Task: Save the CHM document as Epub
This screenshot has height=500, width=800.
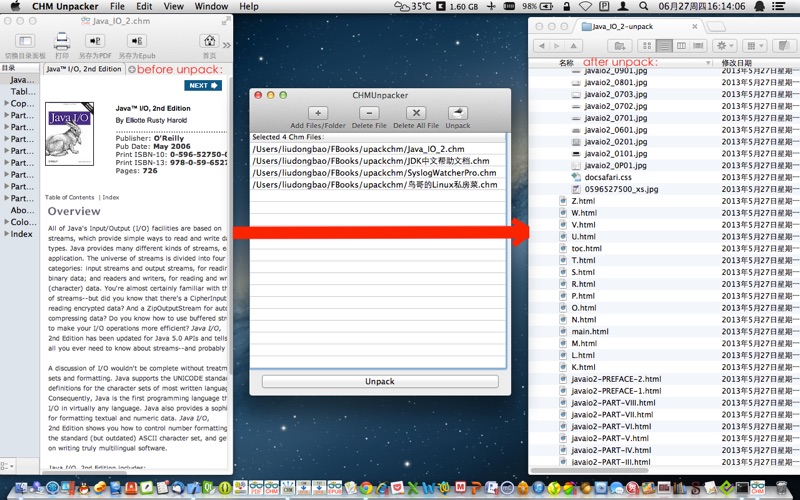Action: [x=137, y=41]
